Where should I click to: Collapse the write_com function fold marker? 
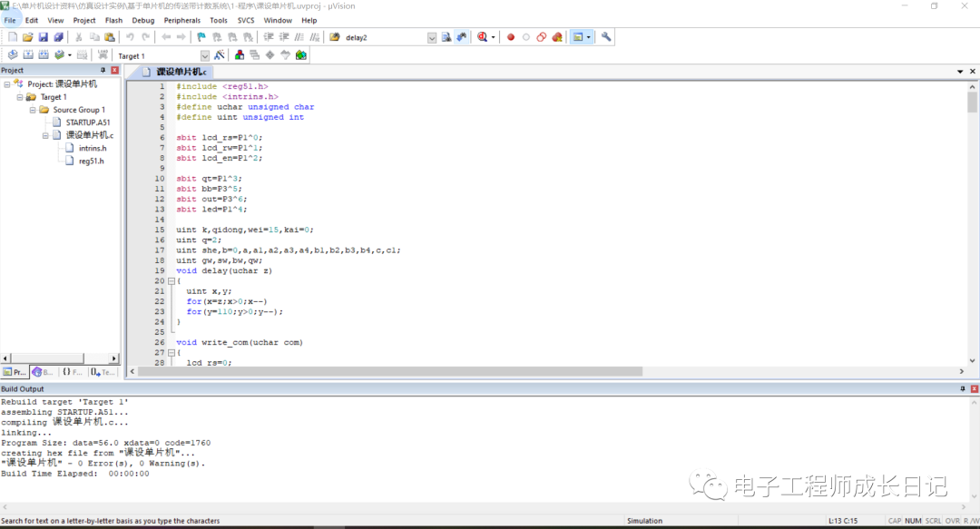pyautogui.click(x=170, y=352)
